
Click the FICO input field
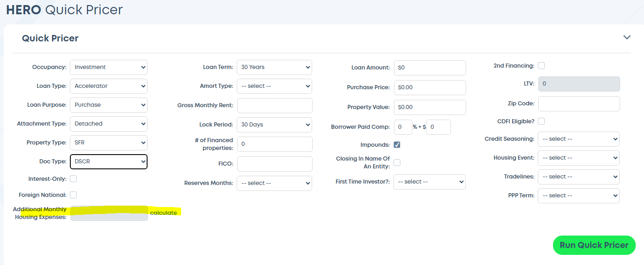pyautogui.click(x=274, y=164)
